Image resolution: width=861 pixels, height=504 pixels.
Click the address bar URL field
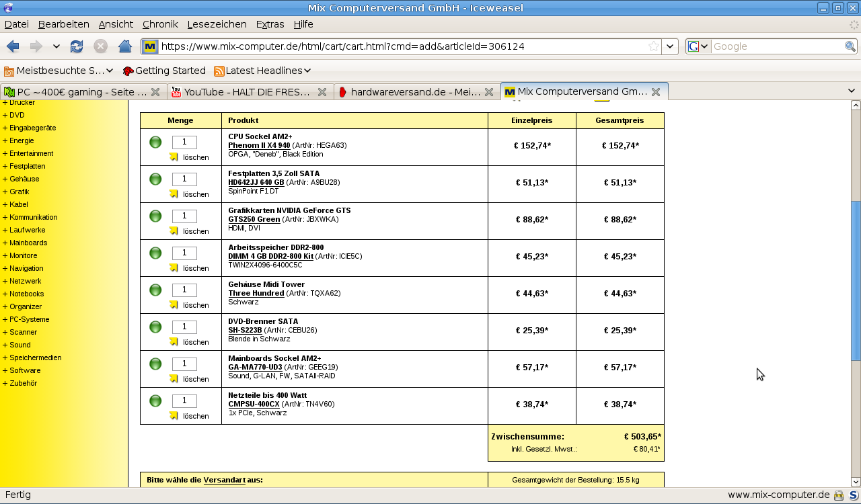[x=404, y=46]
